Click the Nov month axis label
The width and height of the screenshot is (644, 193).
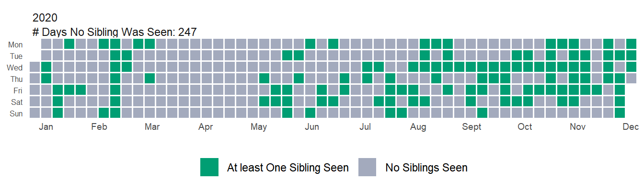click(578, 127)
